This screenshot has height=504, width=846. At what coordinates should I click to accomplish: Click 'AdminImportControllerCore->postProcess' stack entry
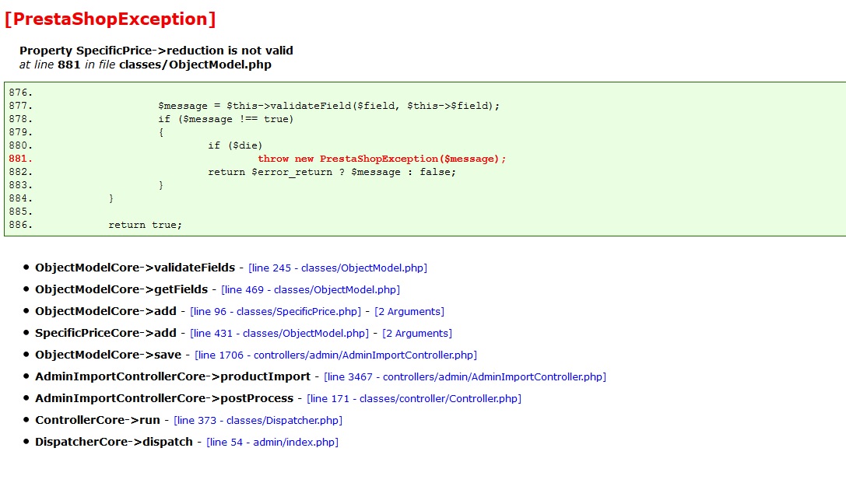164,398
